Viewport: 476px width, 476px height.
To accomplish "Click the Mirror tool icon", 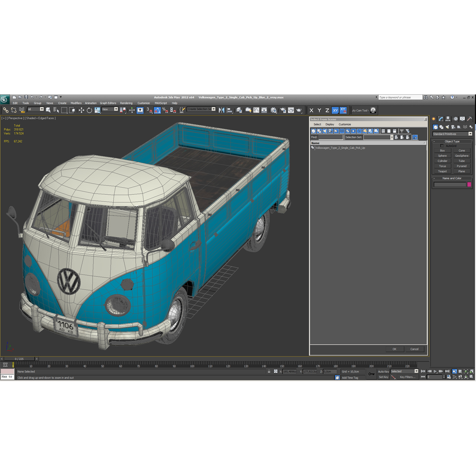I will point(221,110).
